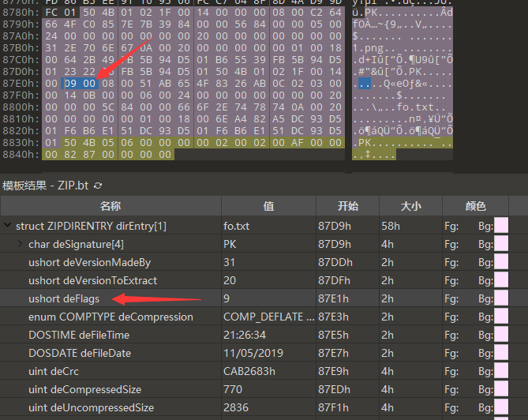Screen dimensions: 528x420
Task: Click the highlighted 09 byte in hex view
Action: pos(70,83)
